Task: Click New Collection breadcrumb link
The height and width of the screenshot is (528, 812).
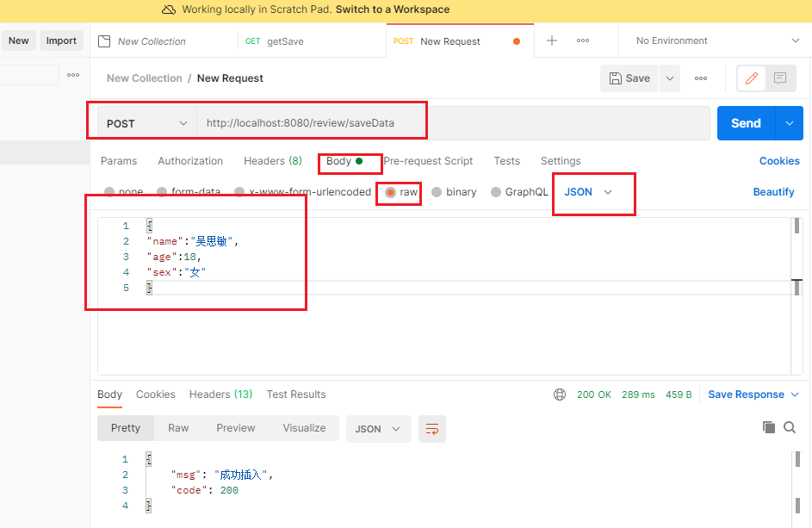Action: [145, 78]
